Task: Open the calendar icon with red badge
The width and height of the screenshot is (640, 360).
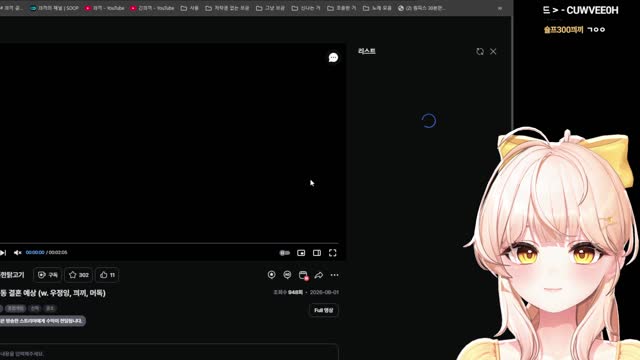Action: coord(303,275)
